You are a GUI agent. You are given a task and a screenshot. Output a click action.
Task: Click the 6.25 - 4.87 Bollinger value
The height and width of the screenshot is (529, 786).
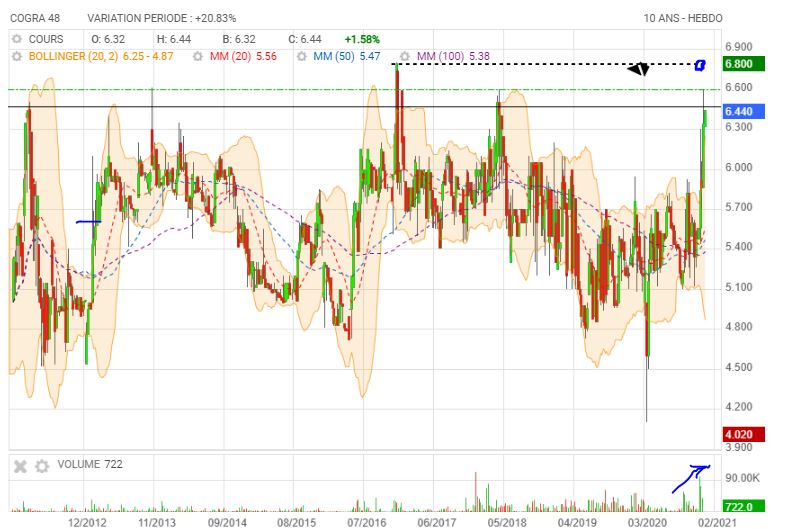coord(148,56)
